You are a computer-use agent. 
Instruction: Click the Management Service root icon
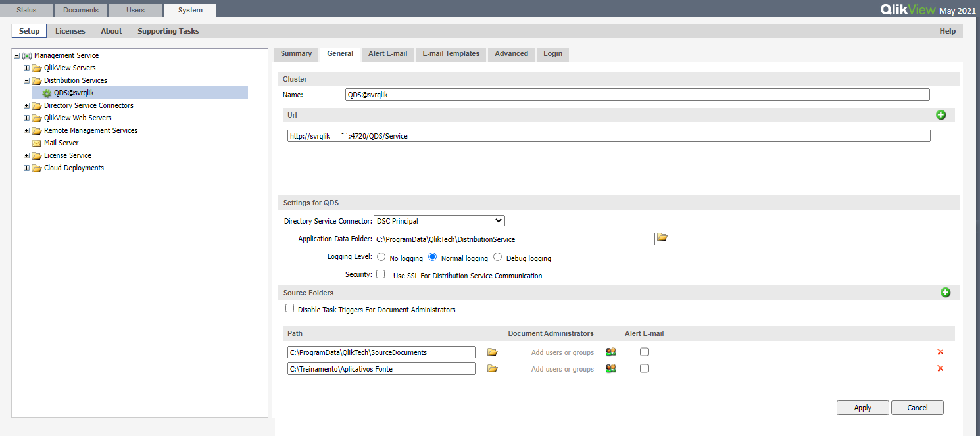tap(27, 56)
